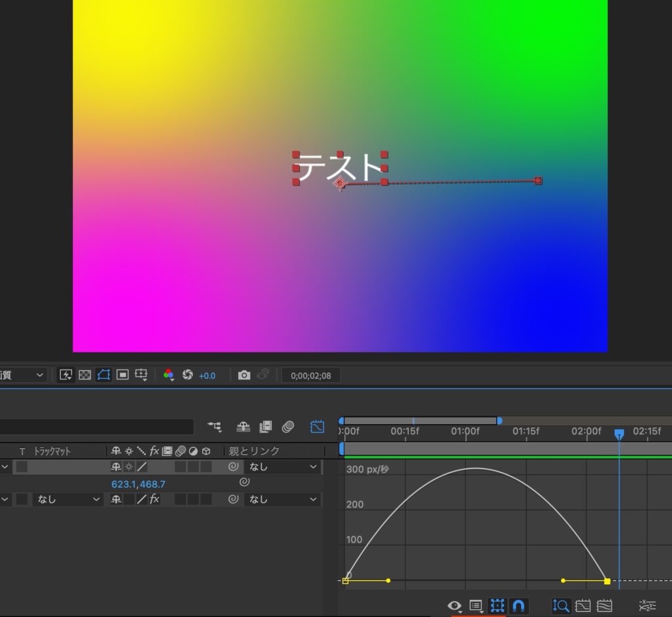Click the Separate Dimensions icon

click(x=647, y=605)
